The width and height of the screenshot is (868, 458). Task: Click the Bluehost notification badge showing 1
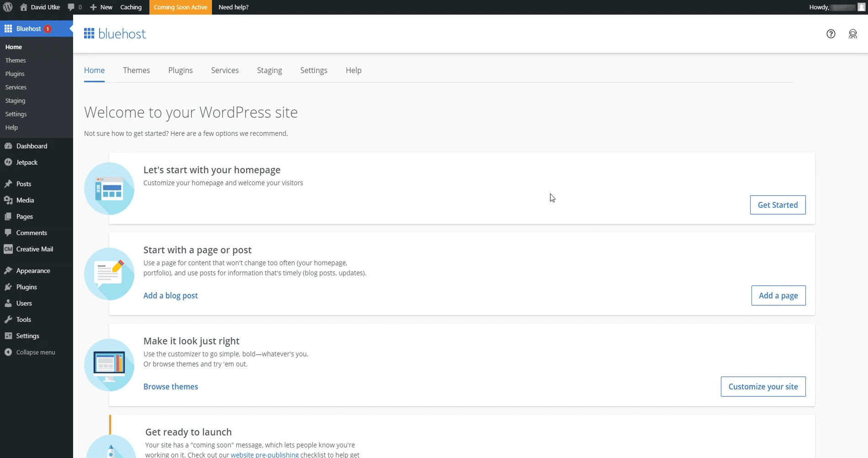[48, 29]
